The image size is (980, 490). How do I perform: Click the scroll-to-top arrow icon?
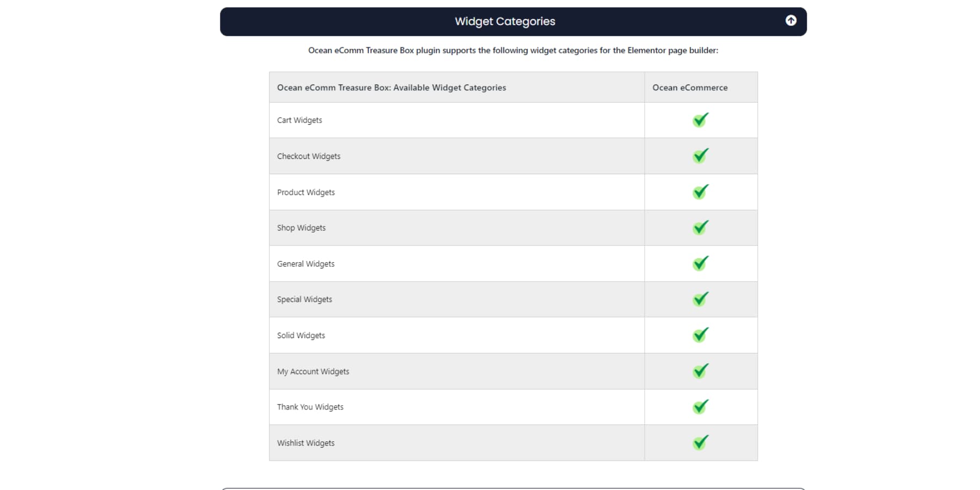pyautogui.click(x=791, y=21)
